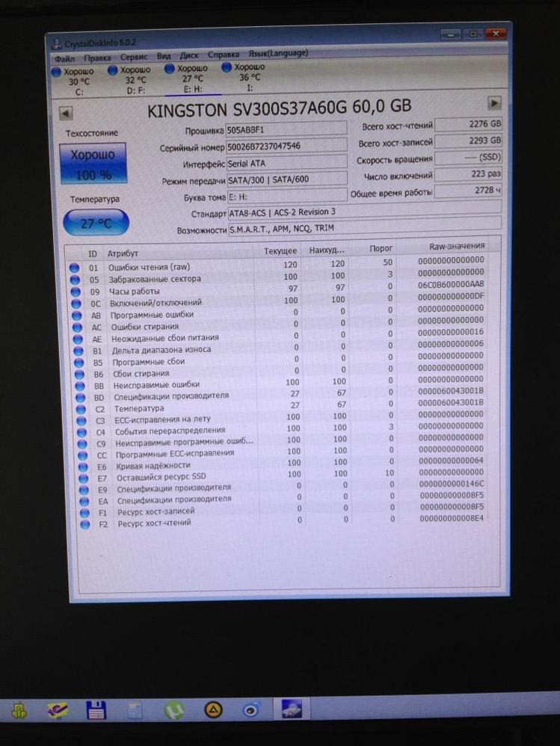Click the Текущее column header
The height and width of the screenshot is (746, 560).
[280, 250]
